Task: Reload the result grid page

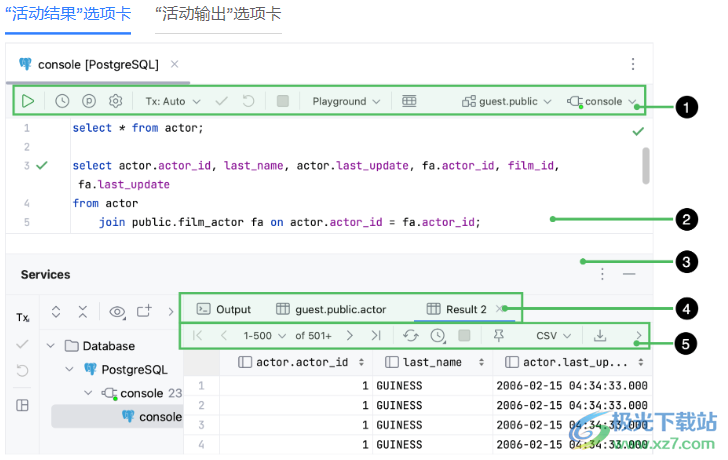Action: point(410,335)
